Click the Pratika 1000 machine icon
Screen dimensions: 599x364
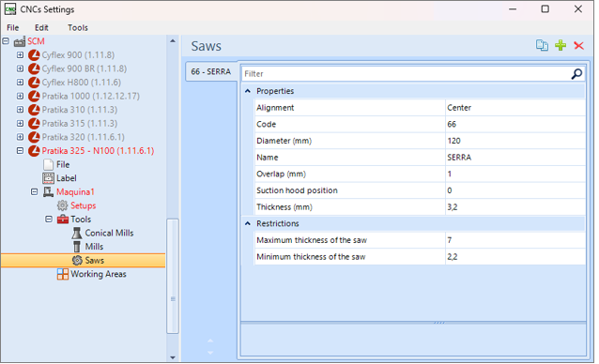point(34,96)
